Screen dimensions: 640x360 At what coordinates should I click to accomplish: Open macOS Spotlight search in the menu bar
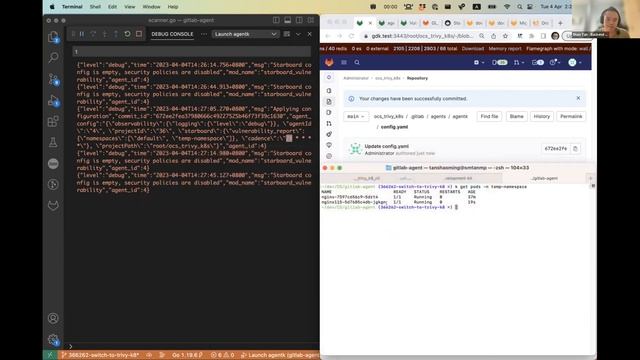(x=519, y=7)
